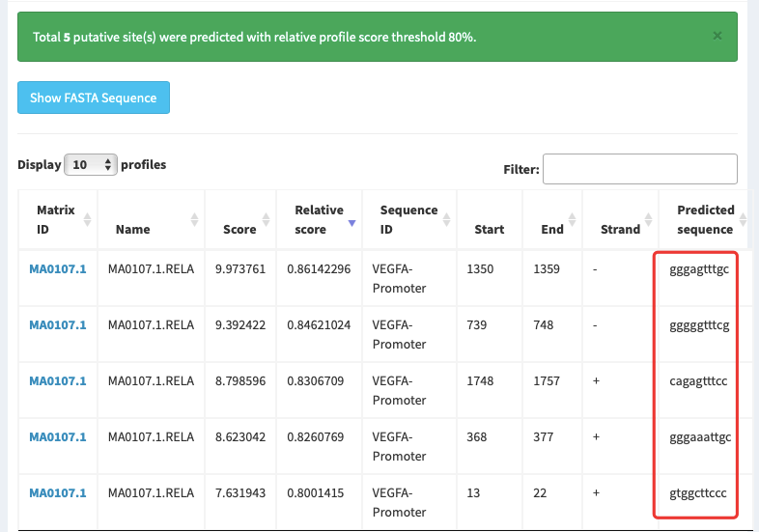The image size is (759, 532).
Task: Sort by the Name column arrows
Action: [194, 220]
